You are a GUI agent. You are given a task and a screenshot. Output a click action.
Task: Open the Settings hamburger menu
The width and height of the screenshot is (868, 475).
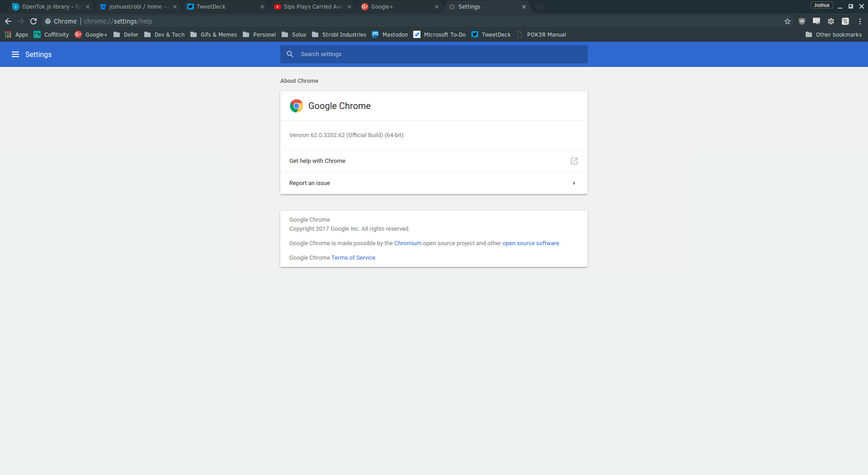[x=15, y=54]
